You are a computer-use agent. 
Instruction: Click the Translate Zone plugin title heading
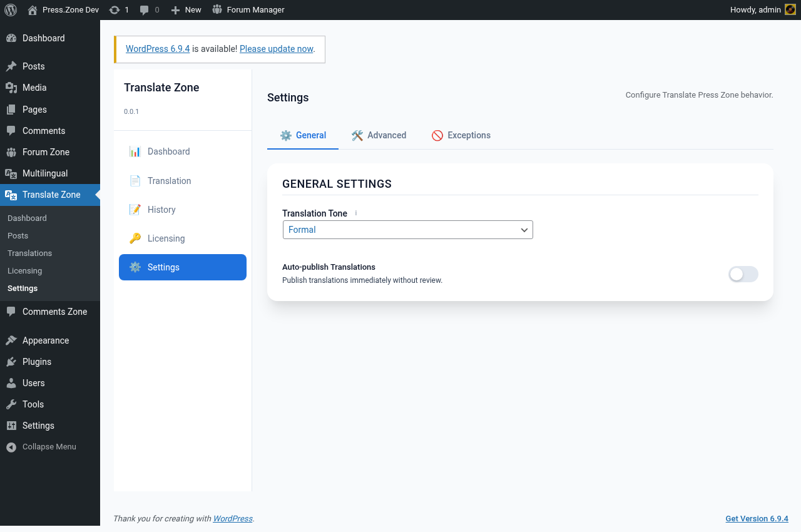tap(161, 88)
